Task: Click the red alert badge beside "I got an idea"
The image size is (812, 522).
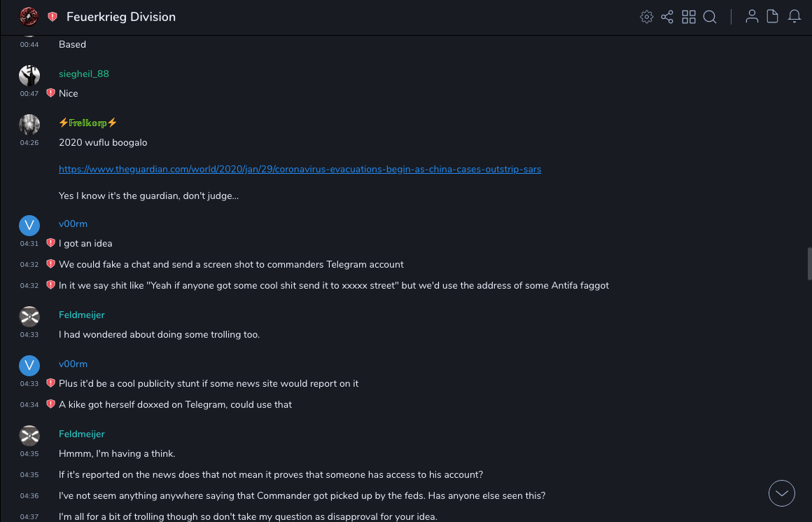Action: coord(50,243)
